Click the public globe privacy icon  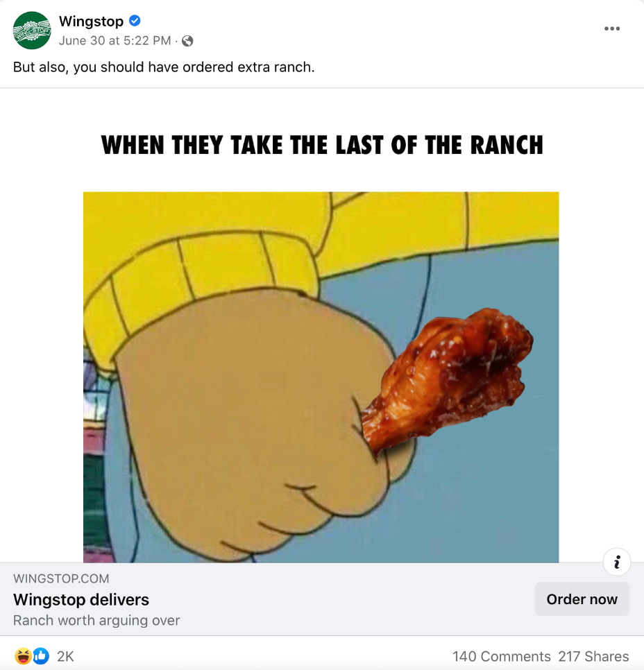click(187, 41)
